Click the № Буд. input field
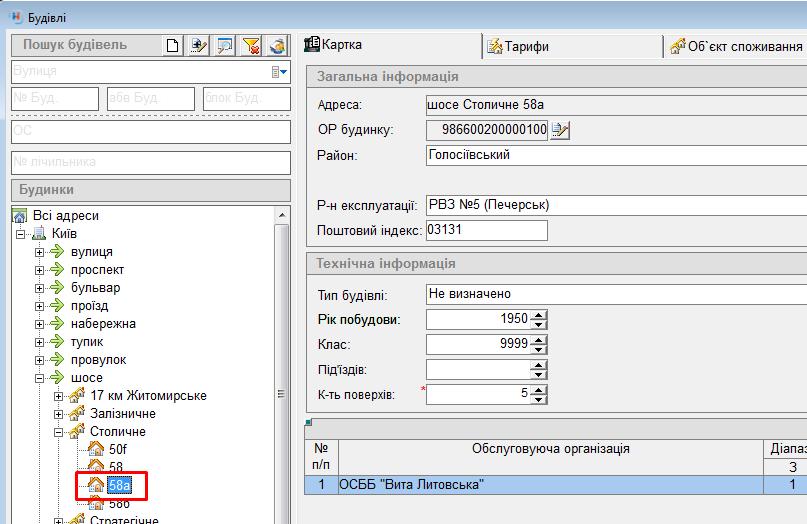 tap(55, 99)
